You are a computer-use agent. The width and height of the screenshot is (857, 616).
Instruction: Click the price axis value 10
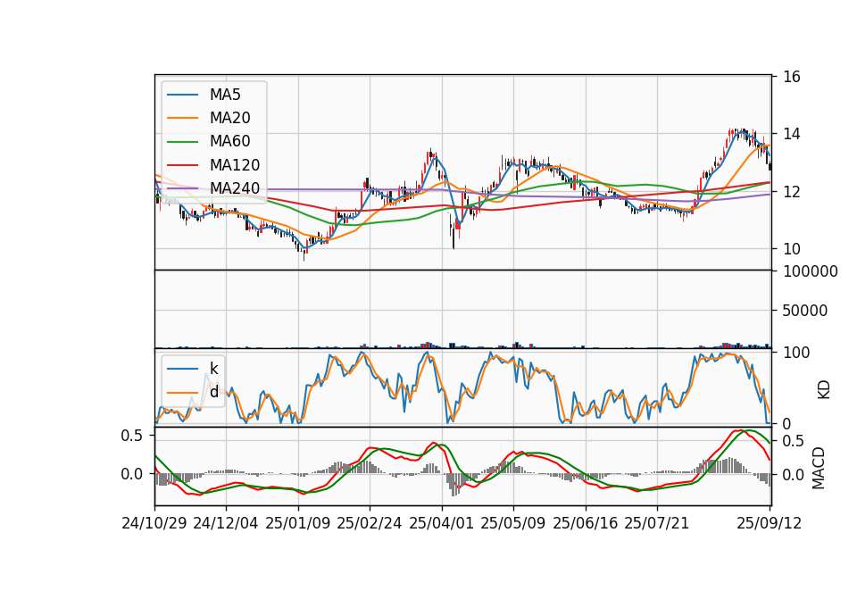(792, 249)
